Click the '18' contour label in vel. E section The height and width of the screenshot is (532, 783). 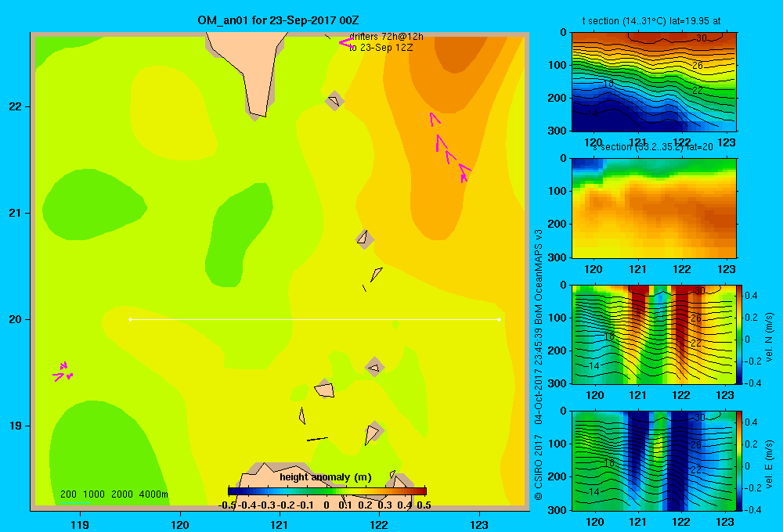pyautogui.click(x=609, y=463)
